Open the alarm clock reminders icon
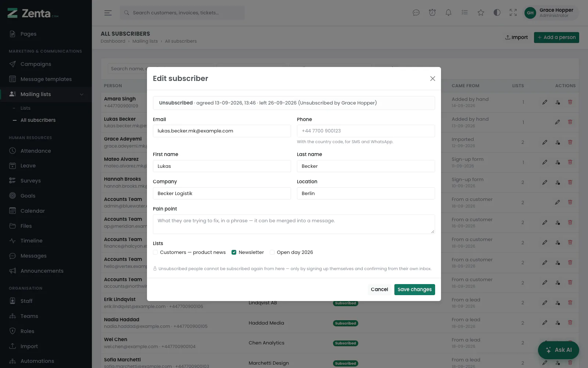The height and width of the screenshot is (368, 588). point(432,13)
